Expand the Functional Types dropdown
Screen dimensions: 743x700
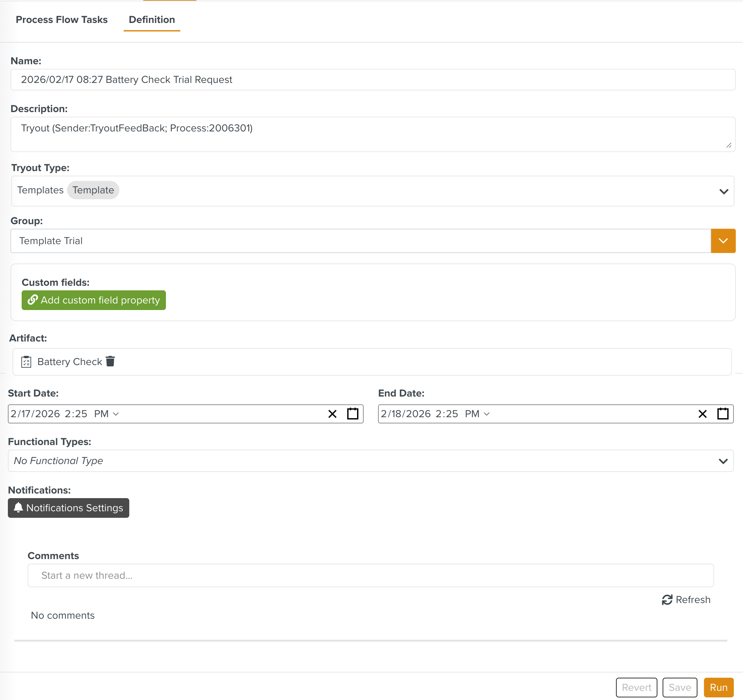(x=723, y=461)
